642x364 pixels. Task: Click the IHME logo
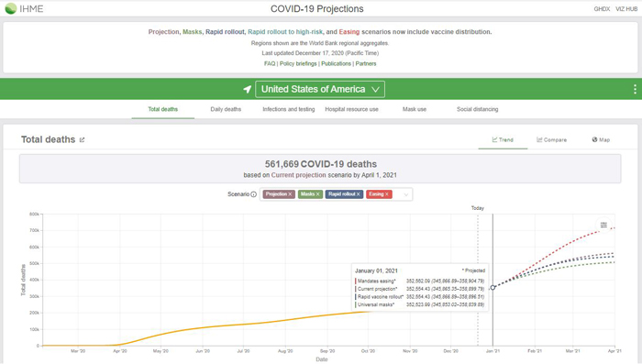tap(24, 8)
